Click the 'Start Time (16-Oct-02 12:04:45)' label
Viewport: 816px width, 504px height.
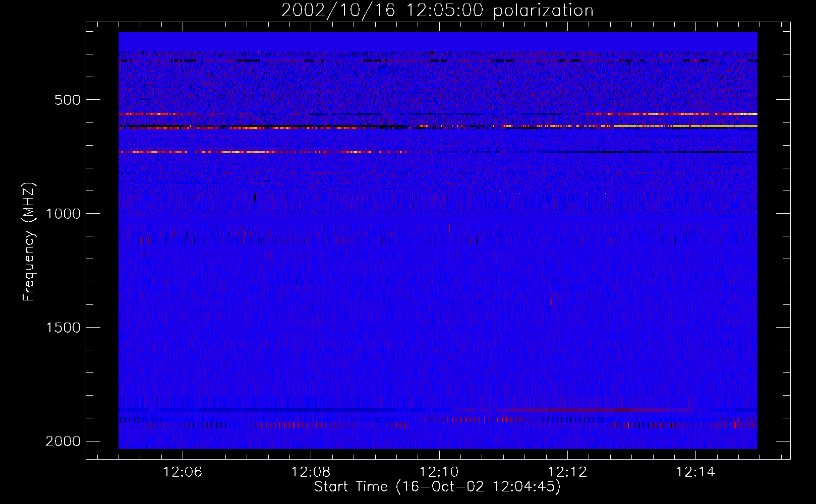[437, 487]
